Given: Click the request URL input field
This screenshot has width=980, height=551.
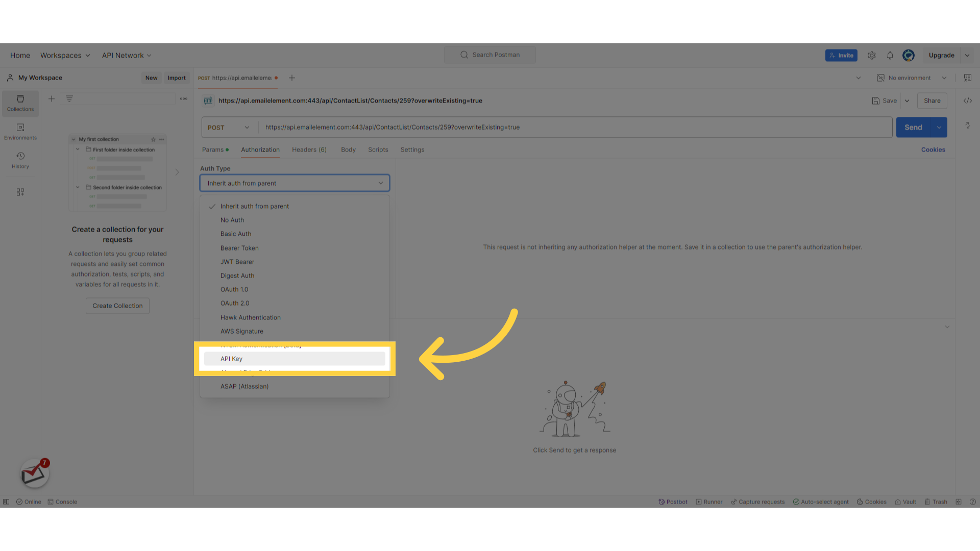Looking at the screenshot, I should (x=576, y=128).
